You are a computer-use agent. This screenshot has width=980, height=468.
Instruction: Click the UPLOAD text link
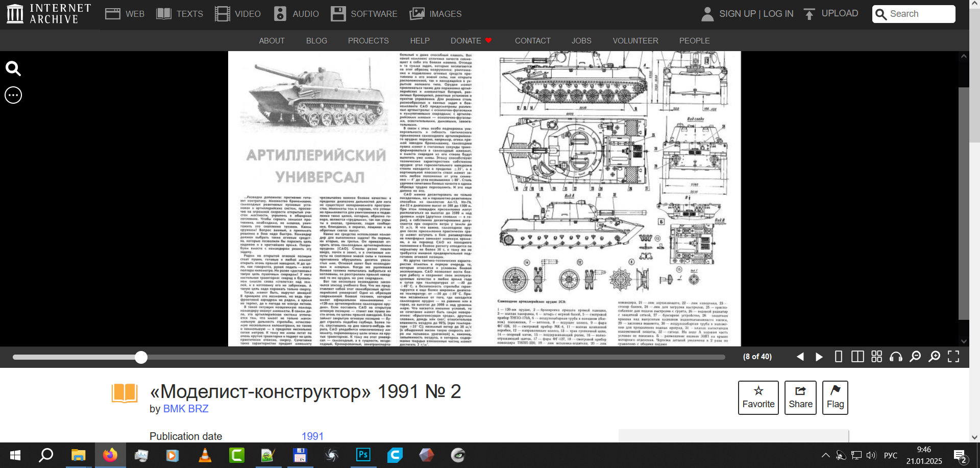(840, 13)
